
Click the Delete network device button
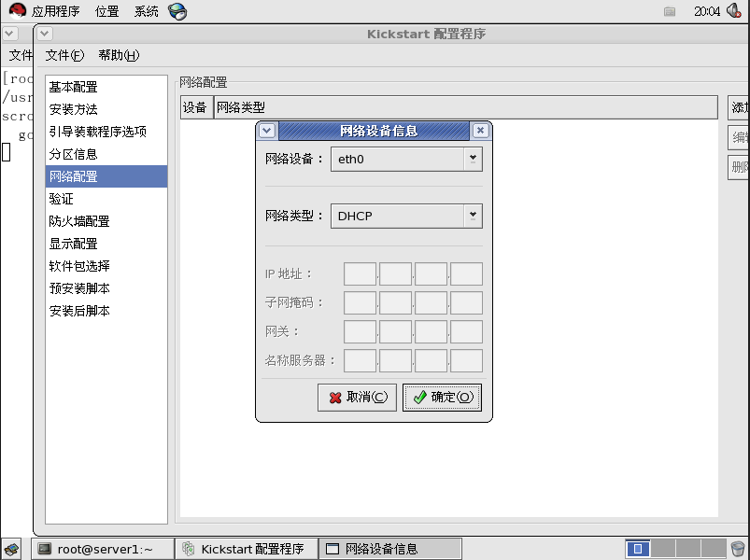pyautogui.click(x=739, y=167)
